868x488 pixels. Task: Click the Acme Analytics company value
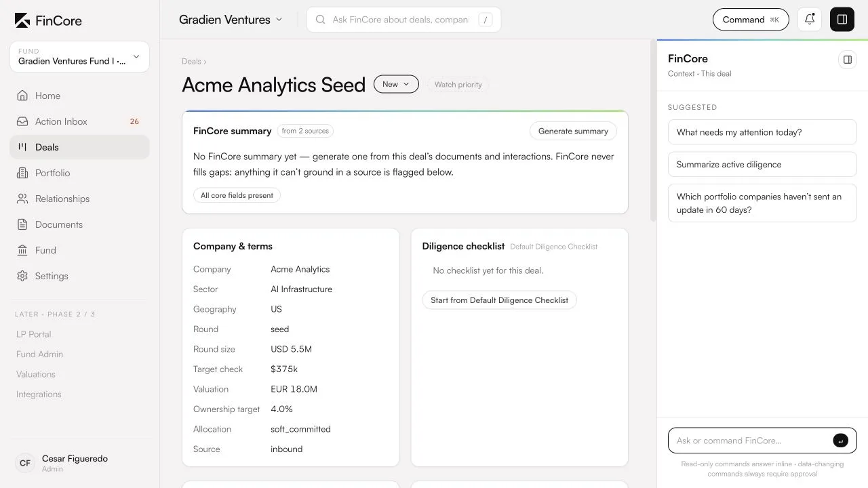300,269
